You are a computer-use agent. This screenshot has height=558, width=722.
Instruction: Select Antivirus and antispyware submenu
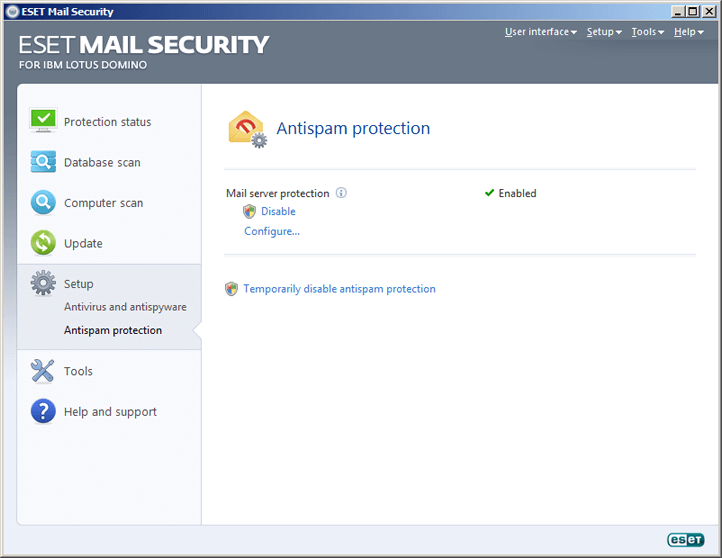pyautogui.click(x=125, y=307)
